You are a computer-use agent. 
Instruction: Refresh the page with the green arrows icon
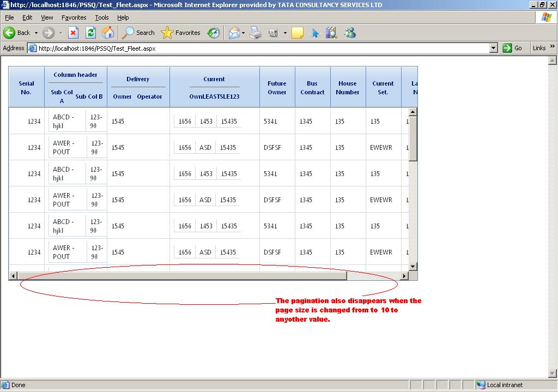pos(91,33)
